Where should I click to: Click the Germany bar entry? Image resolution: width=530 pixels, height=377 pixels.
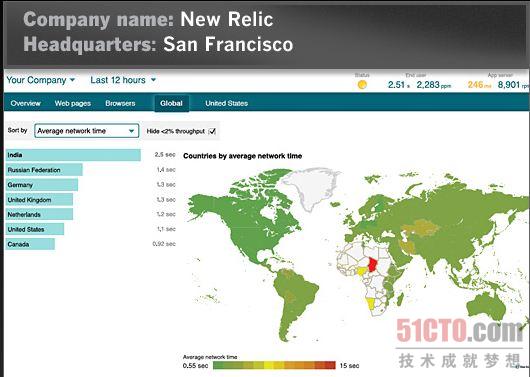tap(42, 185)
